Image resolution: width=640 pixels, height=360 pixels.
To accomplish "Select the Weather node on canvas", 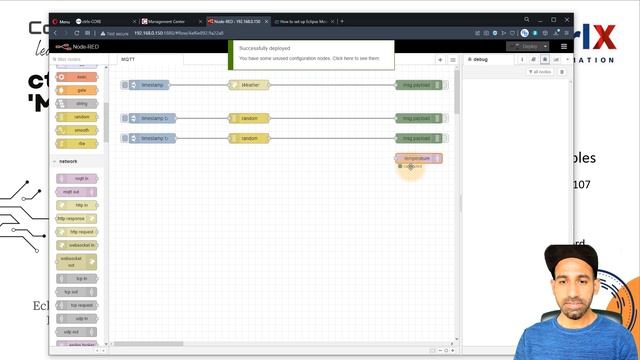I will point(249,85).
